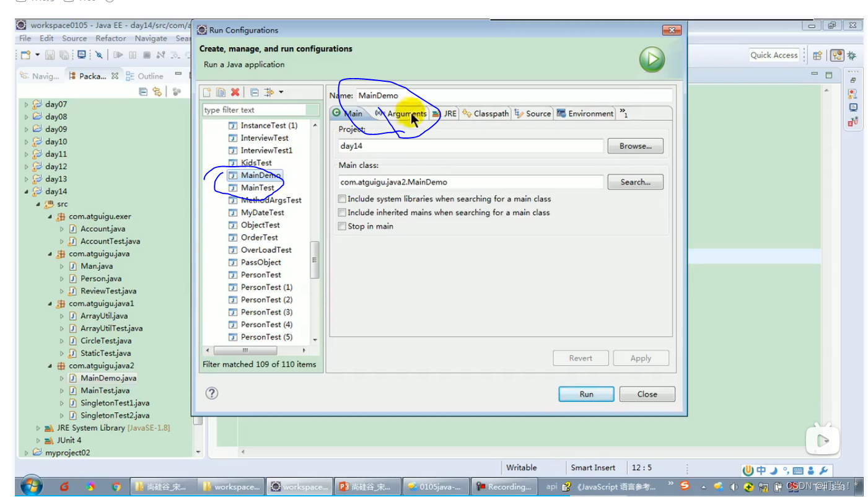Create a new launch configuration in Run Configurations
The image size is (868, 497).
(x=208, y=92)
